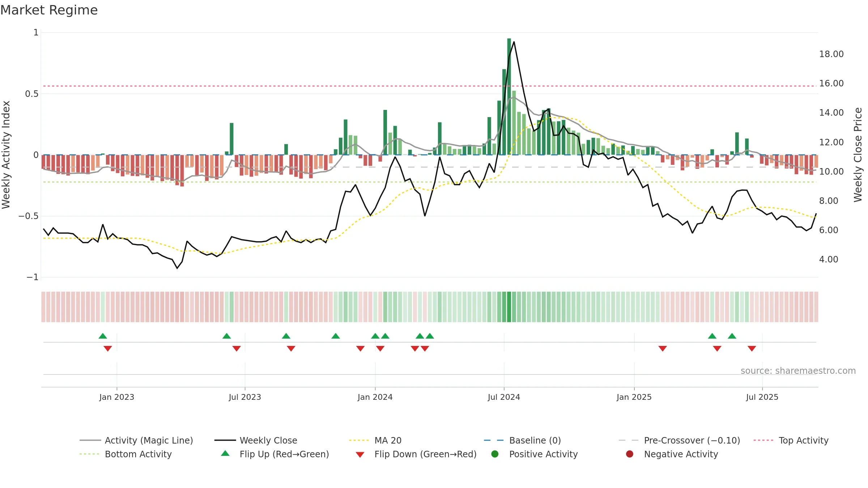Click the Flip Down marker just before Jan 2023

(108, 348)
